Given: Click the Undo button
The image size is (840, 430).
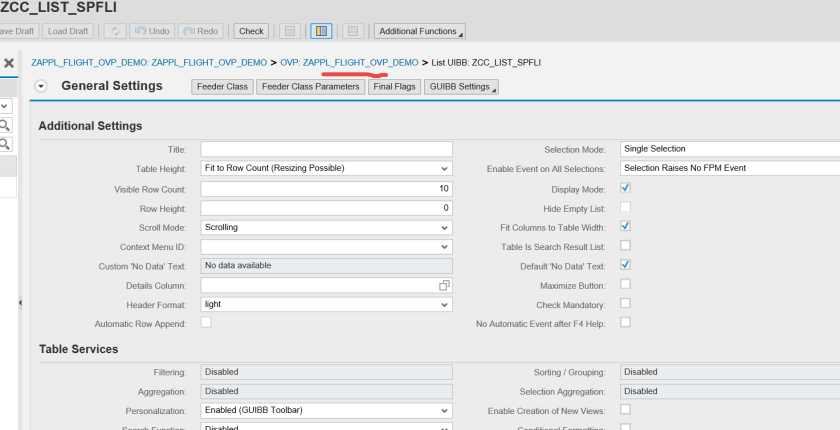Looking at the screenshot, I should 153,31.
